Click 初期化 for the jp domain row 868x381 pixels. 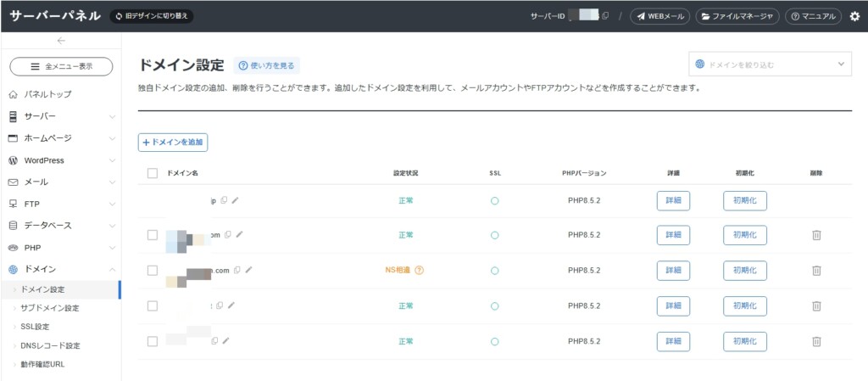pos(745,200)
